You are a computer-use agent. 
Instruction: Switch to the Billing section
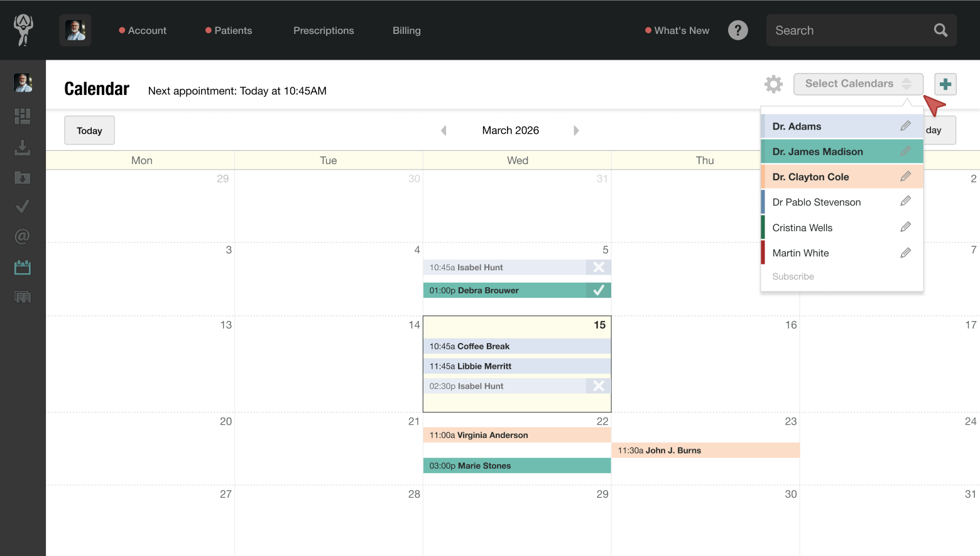pos(406,30)
